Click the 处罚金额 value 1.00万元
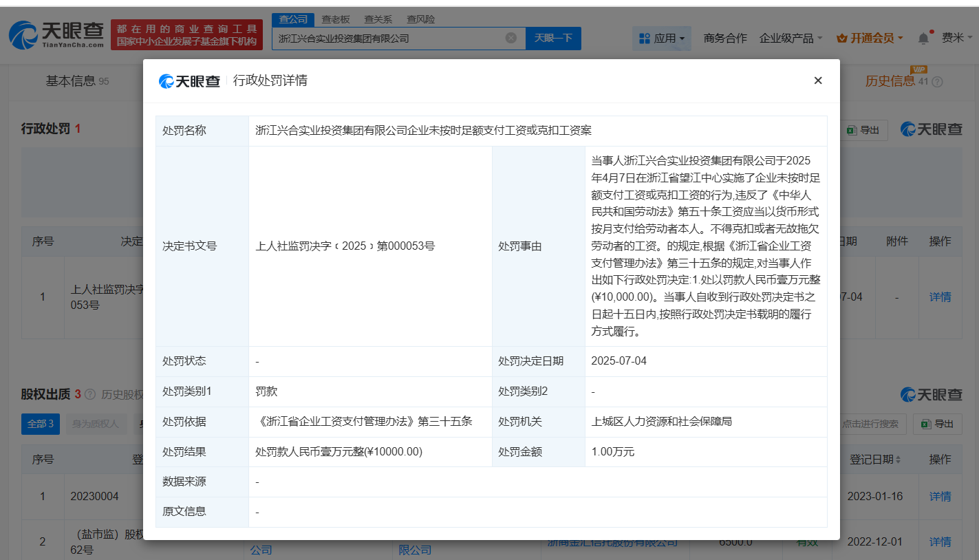This screenshot has height=560, width=979. click(613, 452)
